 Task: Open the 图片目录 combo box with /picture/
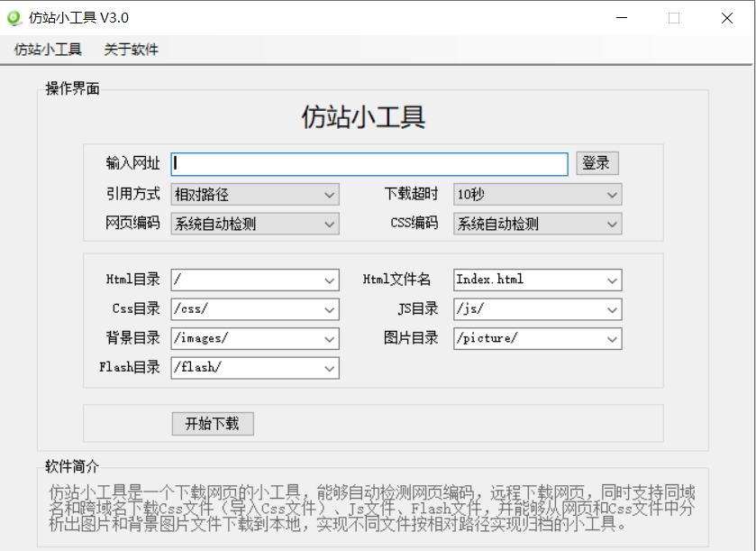(x=538, y=339)
